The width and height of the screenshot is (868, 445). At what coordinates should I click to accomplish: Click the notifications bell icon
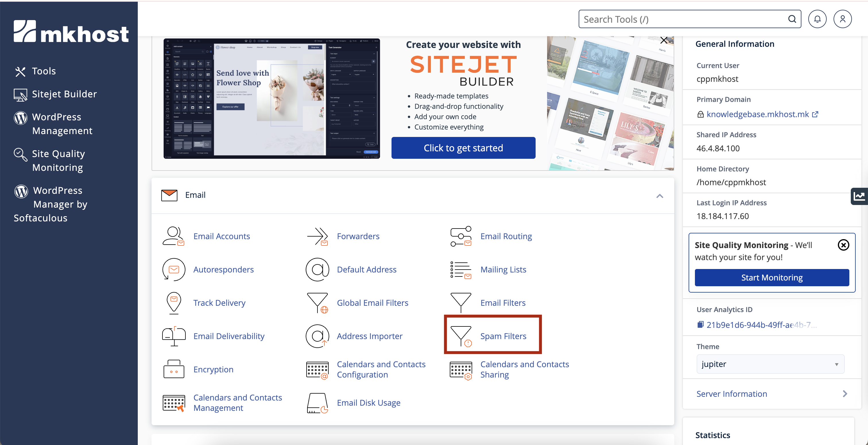coord(817,19)
